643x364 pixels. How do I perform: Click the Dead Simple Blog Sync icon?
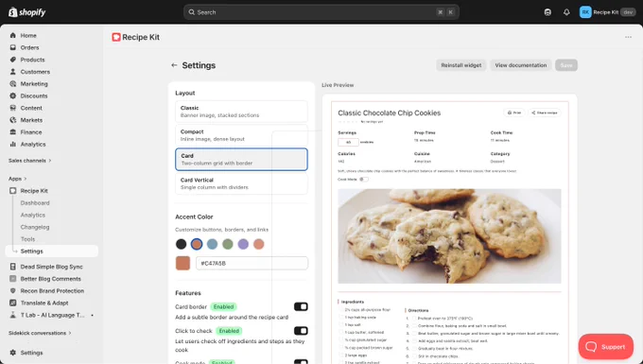coord(12,267)
